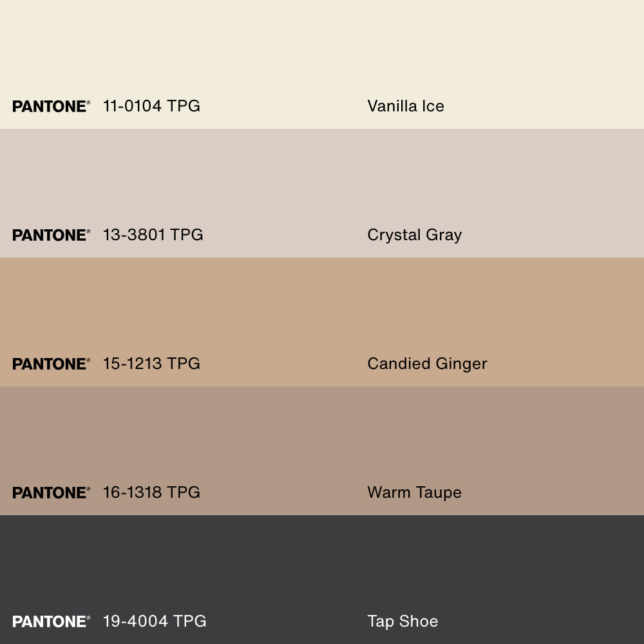Click the PANTONE logo in Vanilla Ice row
Screen dimensions: 644x644
(51, 106)
